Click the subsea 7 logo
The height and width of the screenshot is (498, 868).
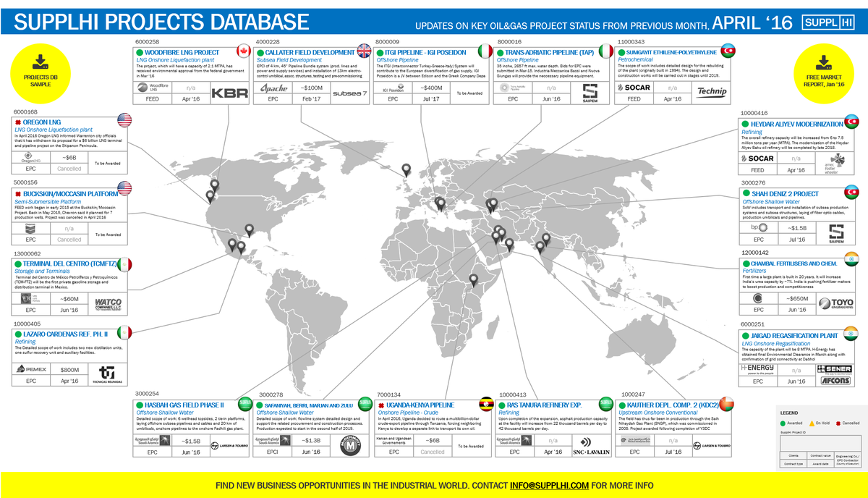click(x=349, y=93)
